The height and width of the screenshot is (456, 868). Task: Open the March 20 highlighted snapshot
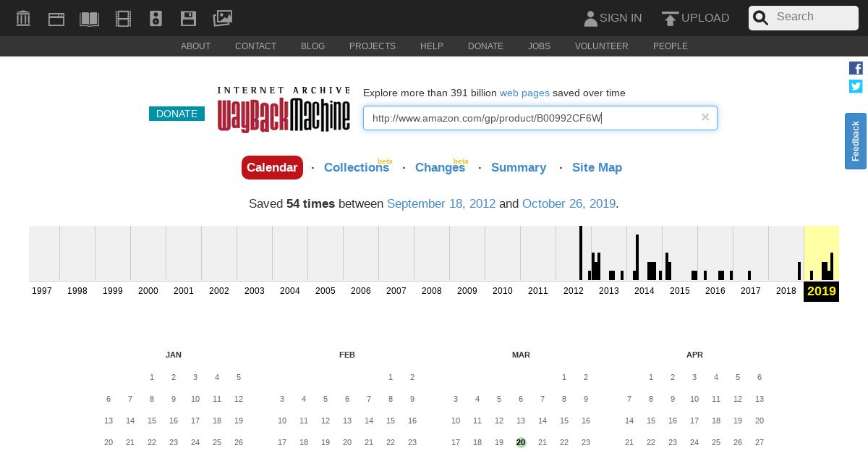pyautogui.click(x=521, y=442)
